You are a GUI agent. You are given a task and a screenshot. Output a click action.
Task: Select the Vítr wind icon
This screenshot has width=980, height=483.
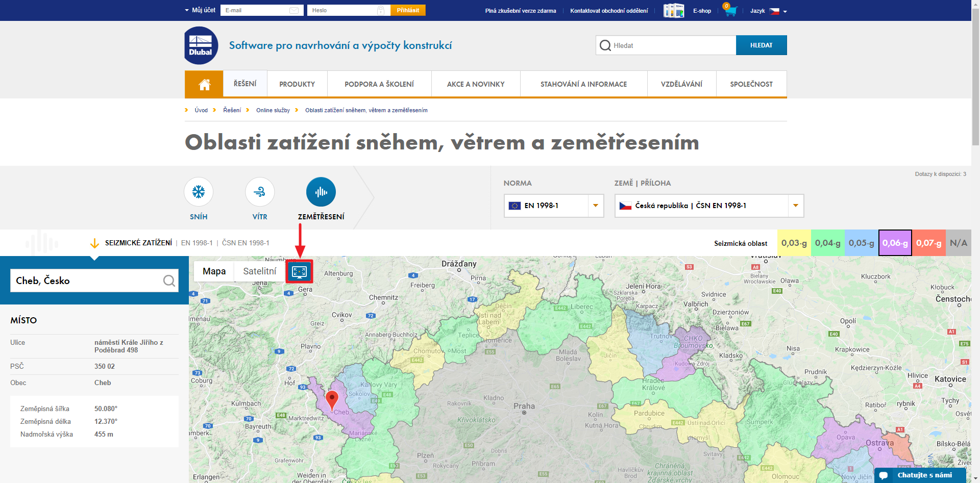coord(260,192)
